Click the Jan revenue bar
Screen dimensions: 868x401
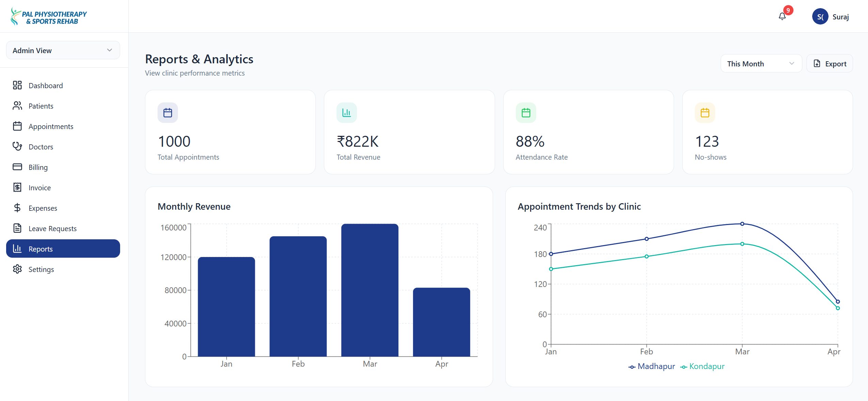pos(226,307)
